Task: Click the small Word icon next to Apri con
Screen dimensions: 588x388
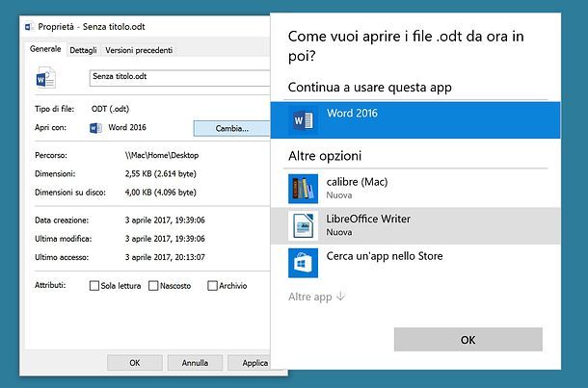Action: click(x=95, y=128)
